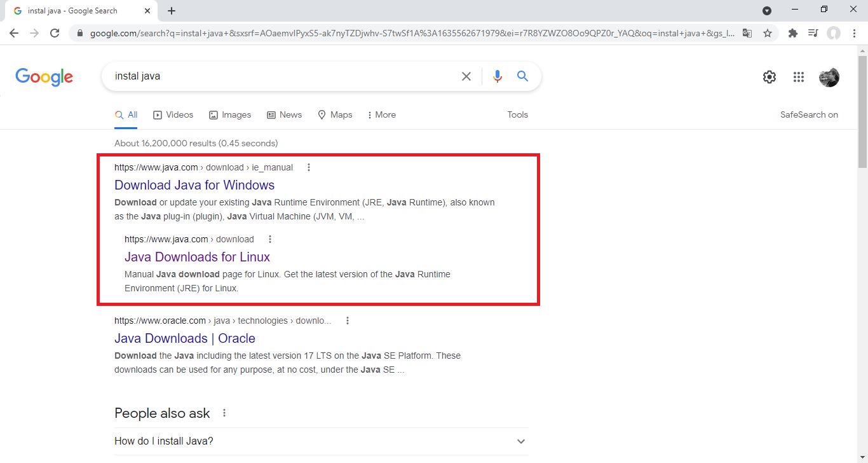
Task: Click the browser address bar URL
Action: 412,33
